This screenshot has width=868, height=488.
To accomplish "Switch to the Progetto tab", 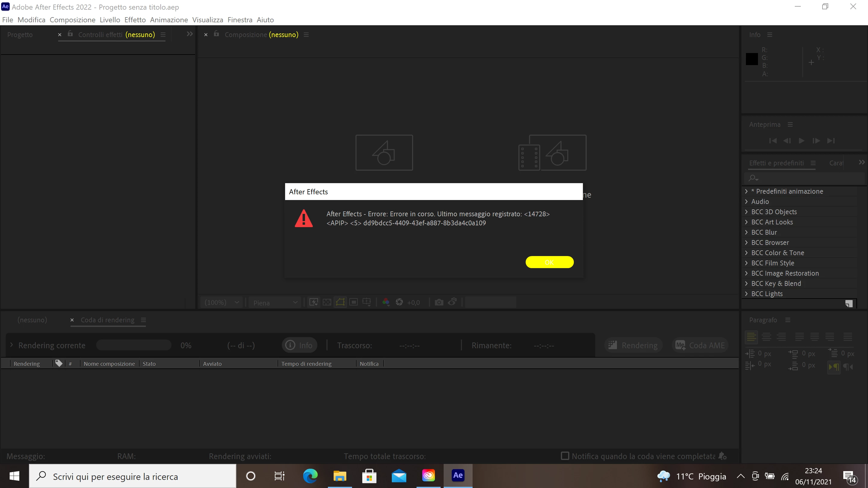I will pos(20,35).
